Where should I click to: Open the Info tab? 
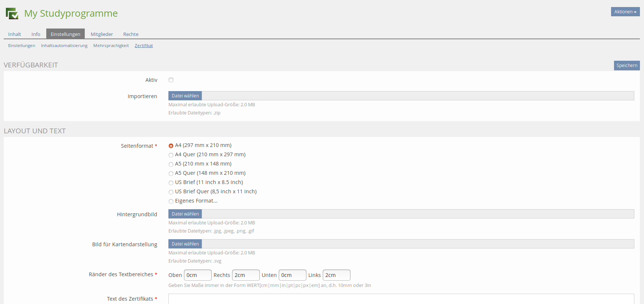36,34
